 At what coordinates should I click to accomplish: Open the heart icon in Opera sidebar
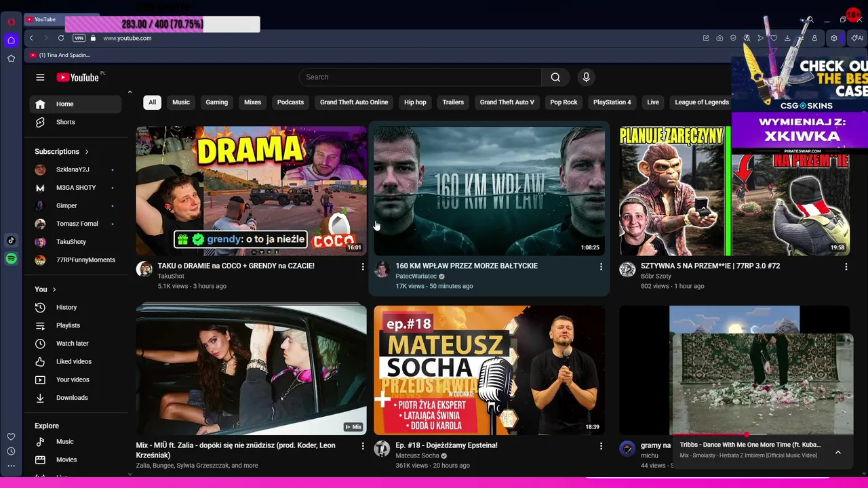[11, 436]
